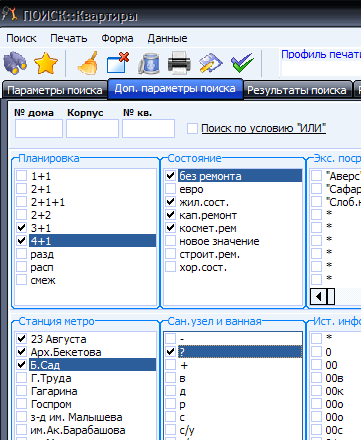Image resolution: width=361 pixels, height=440 pixels.
Task: Tick the 'Госпром' metro station checkbox
Action: click(22, 404)
